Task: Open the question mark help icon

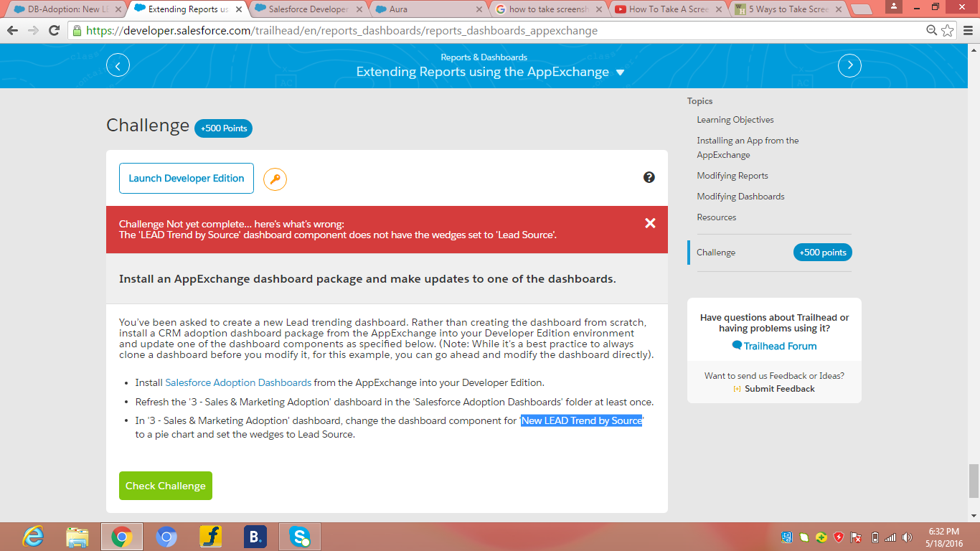Action: point(649,177)
